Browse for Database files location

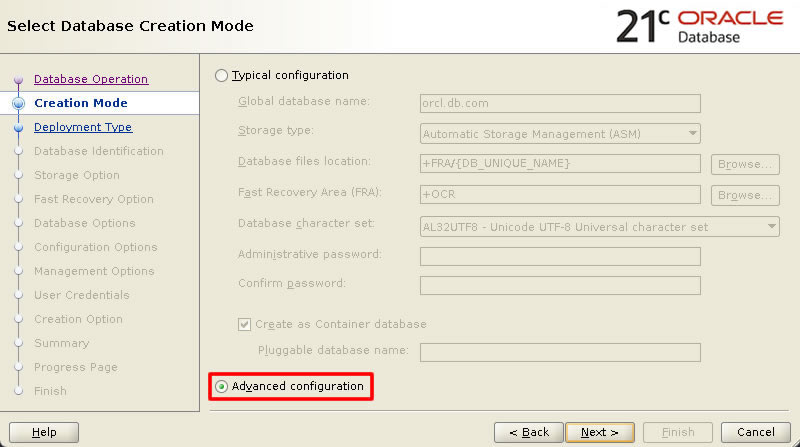click(x=745, y=164)
